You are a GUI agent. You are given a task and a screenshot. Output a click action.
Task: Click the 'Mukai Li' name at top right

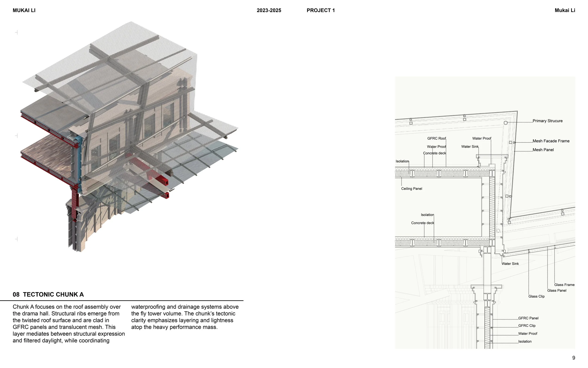click(565, 10)
